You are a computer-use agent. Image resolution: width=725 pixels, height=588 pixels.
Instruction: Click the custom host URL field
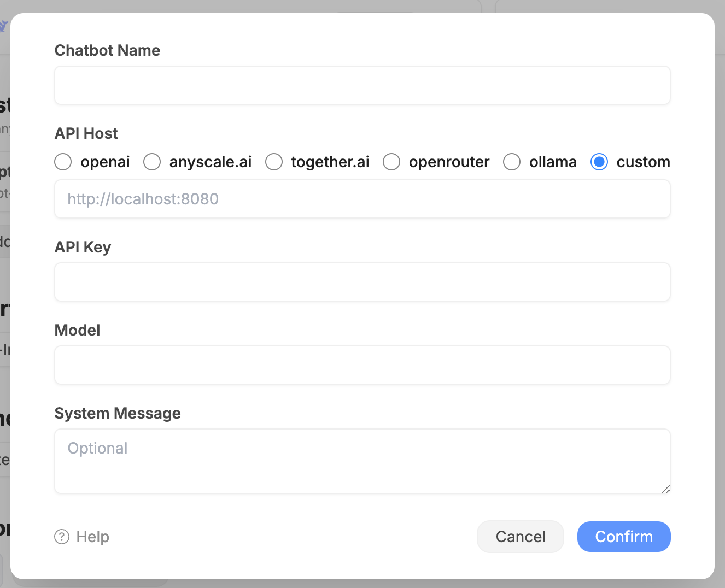point(362,199)
